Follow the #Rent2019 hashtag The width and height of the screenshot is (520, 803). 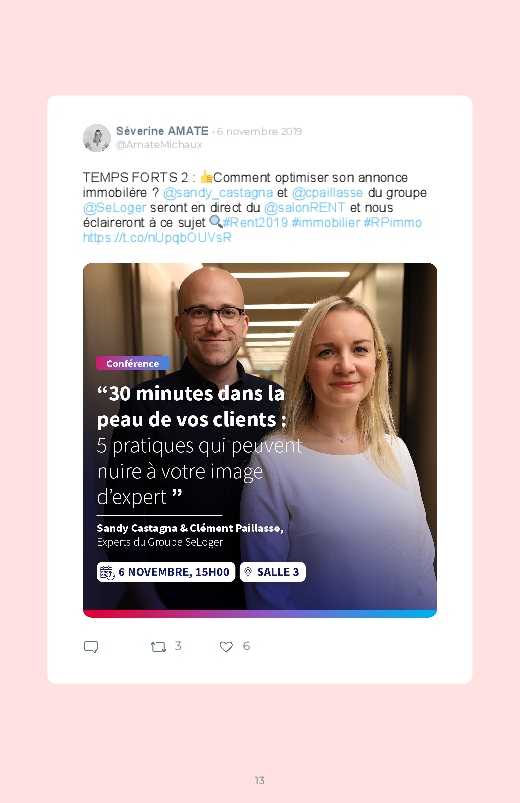click(256, 222)
